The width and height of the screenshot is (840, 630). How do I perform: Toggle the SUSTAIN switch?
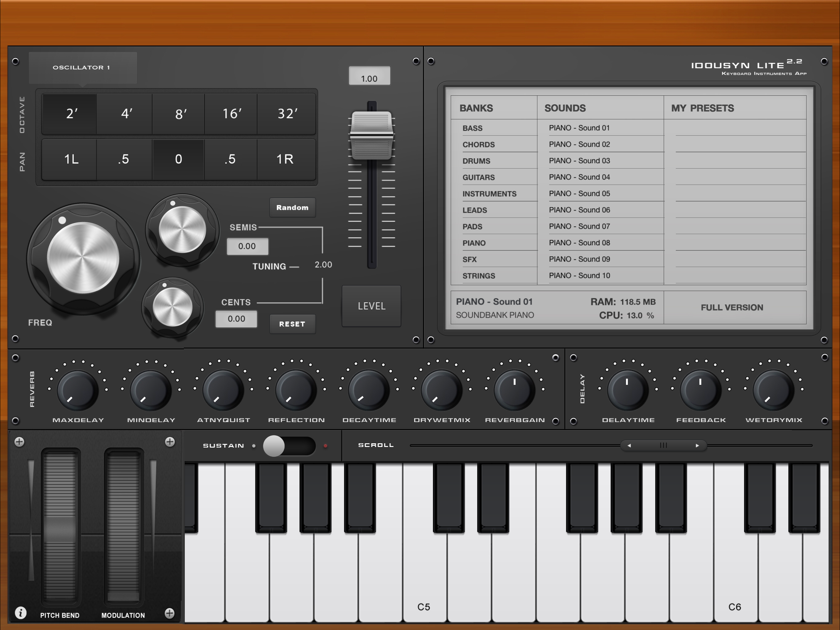click(x=289, y=446)
